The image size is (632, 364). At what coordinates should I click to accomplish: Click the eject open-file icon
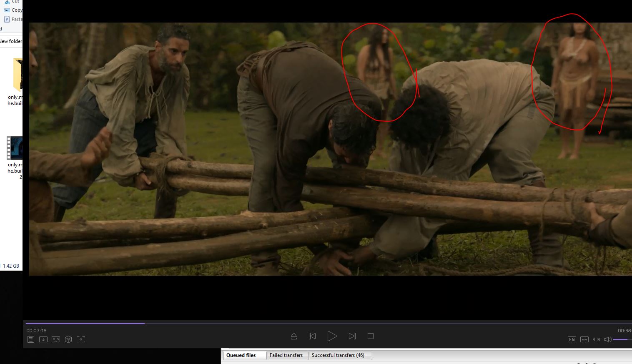pyautogui.click(x=294, y=336)
